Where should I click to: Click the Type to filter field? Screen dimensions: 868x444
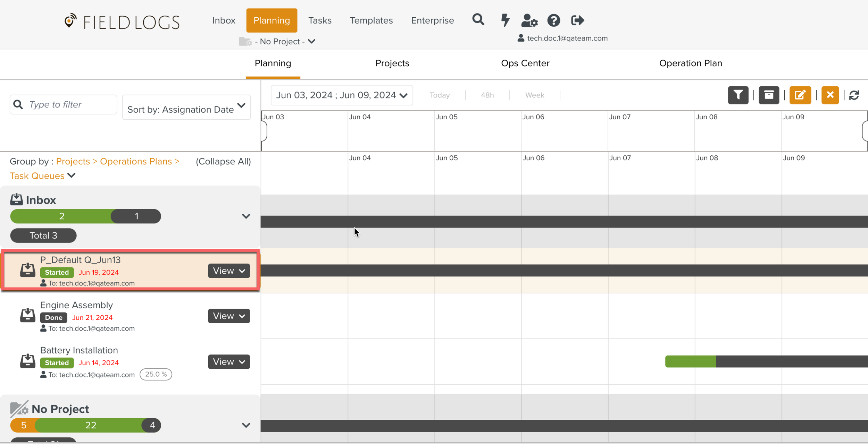pos(69,104)
